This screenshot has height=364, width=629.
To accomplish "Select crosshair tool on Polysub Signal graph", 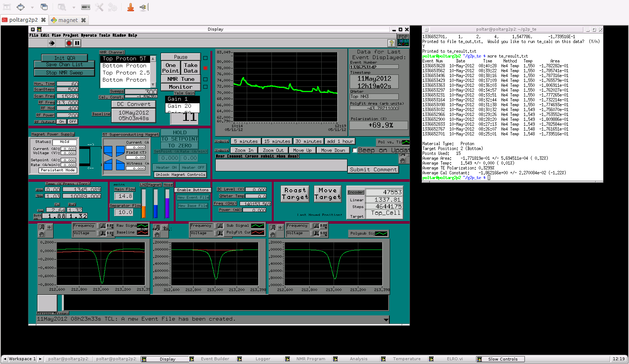I will (x=280, y=227).
